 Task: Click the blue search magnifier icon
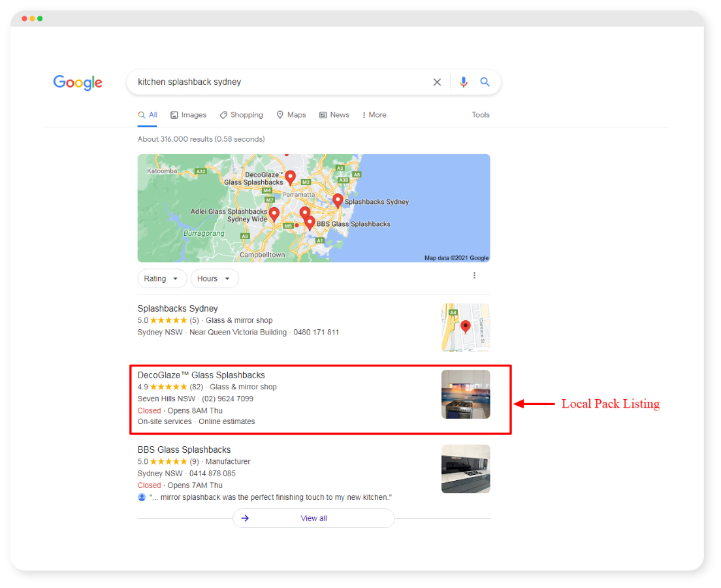pyautogui.click(x=485, y=82)
